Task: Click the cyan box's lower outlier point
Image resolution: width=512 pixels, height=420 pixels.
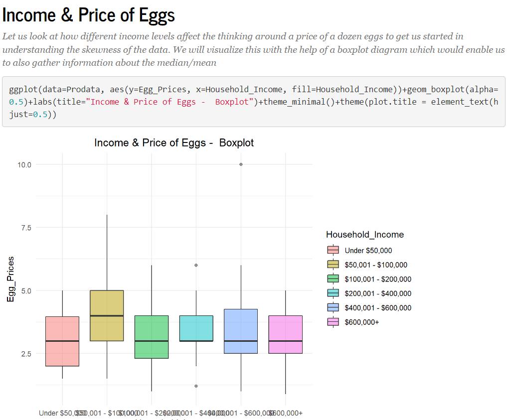Action: (x=196, y=386)
